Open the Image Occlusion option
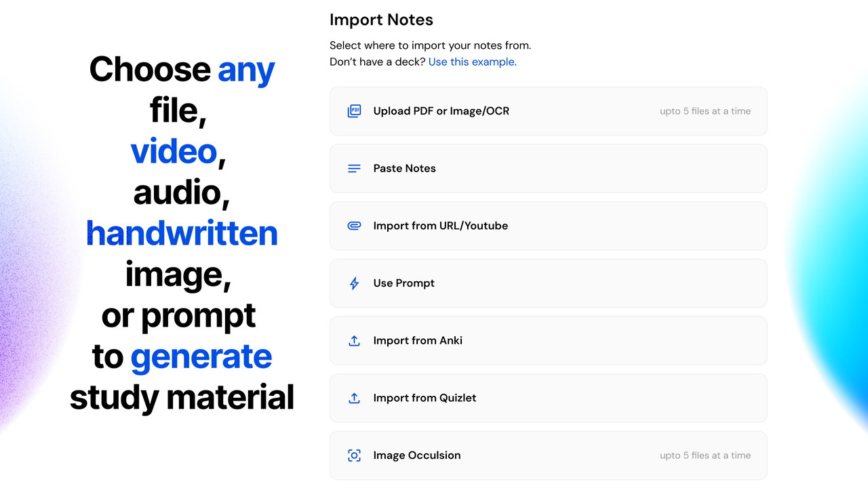The image size is (868, 488). (416, 455)
